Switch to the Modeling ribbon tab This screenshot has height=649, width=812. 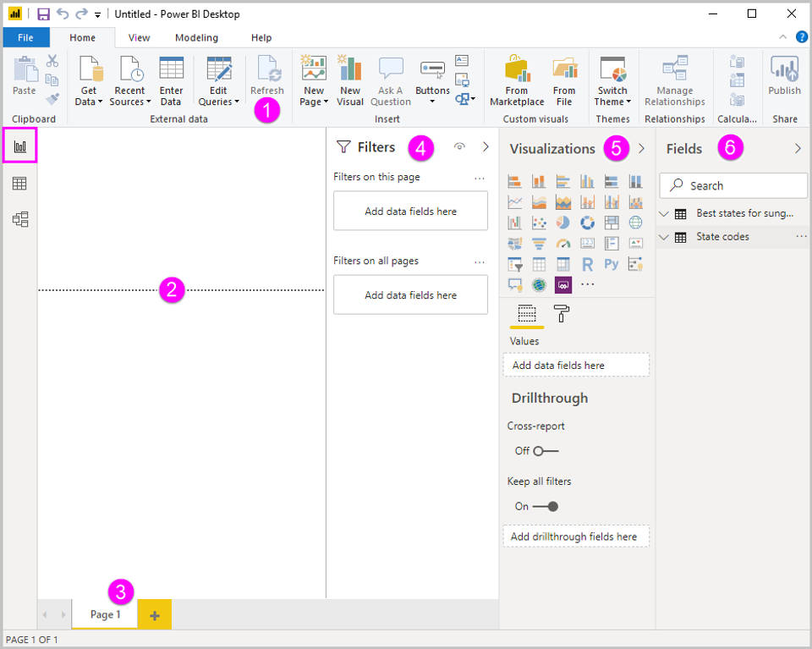pyautogui.click(x=196, y=37)
